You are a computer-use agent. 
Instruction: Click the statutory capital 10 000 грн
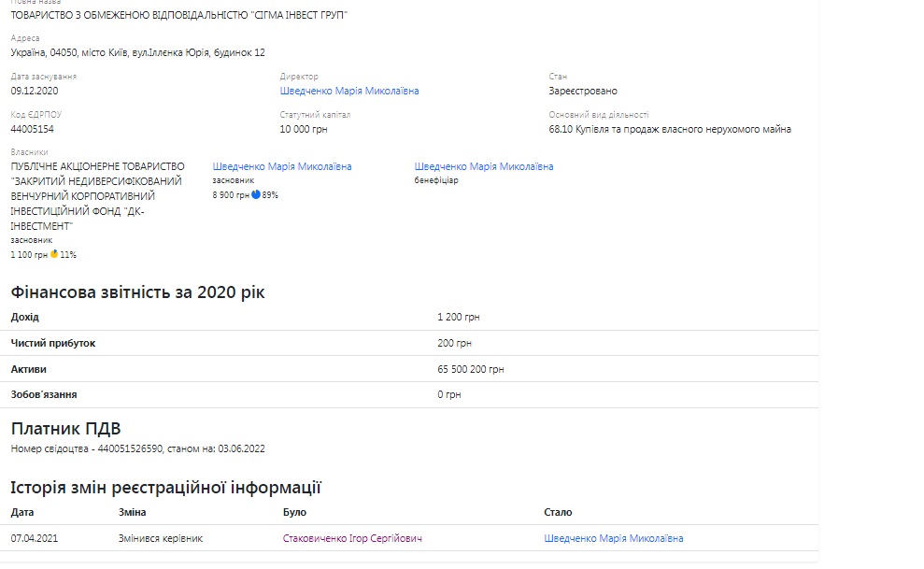point(304,130)
